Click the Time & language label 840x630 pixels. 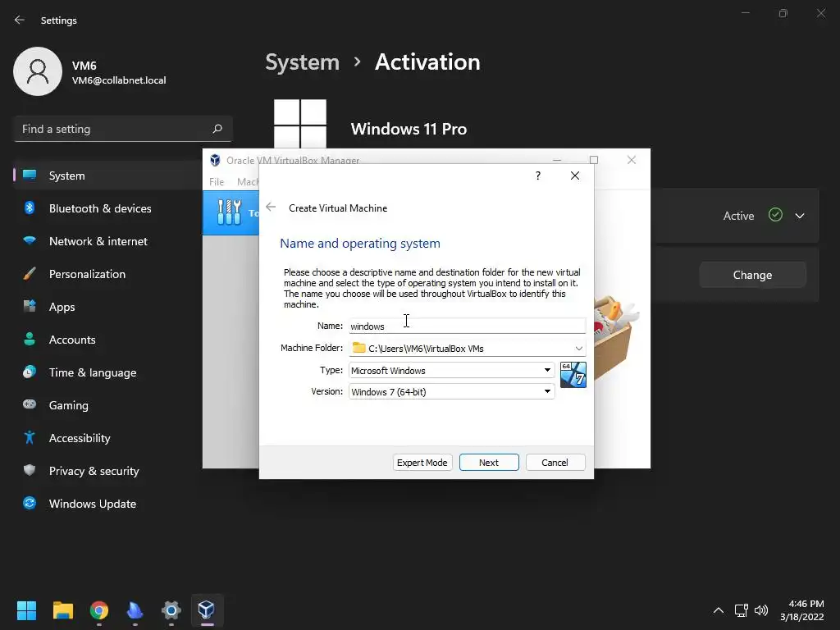93,372
